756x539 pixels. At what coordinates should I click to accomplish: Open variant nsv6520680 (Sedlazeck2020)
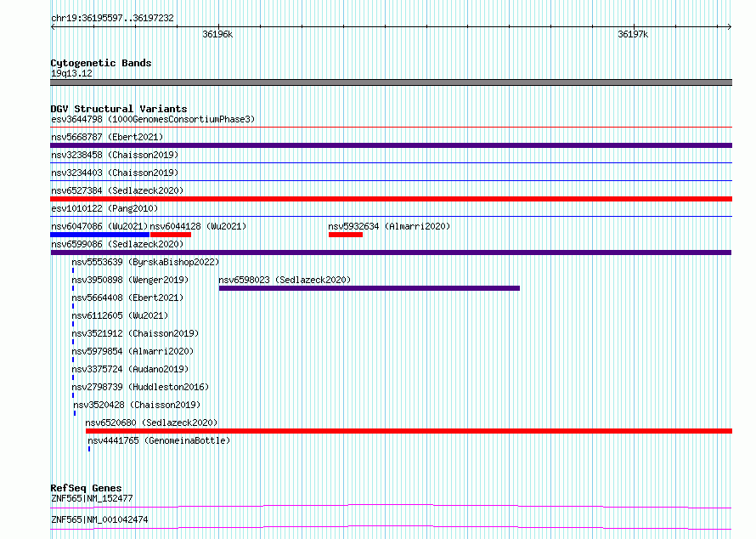click(x=151, y=423)
